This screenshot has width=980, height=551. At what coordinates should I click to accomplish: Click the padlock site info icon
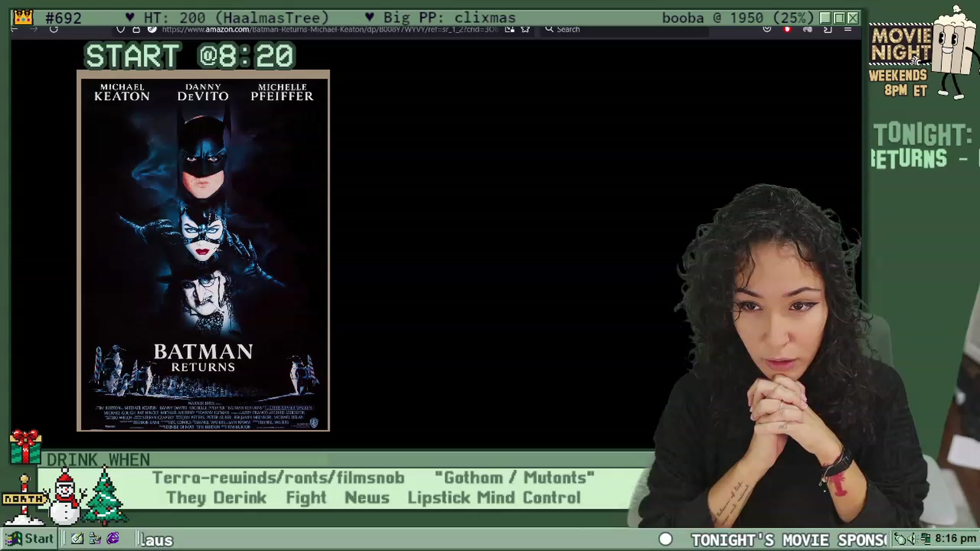pyautogui.click(x=136, y=29)
